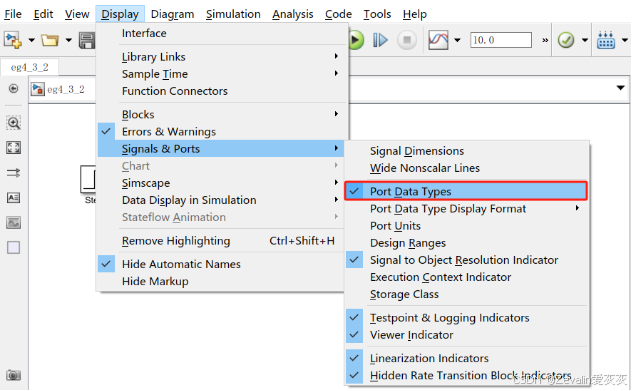This screenshot has height=391, width=632.
Task: Open the Data Inspector scope icon
Action: pyautogui.click(x=439, y=40)
